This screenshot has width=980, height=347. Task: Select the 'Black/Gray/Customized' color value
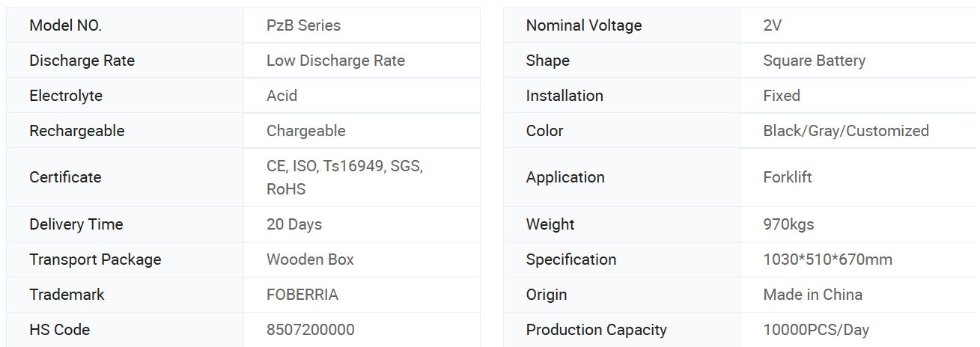tap(846, 131)
